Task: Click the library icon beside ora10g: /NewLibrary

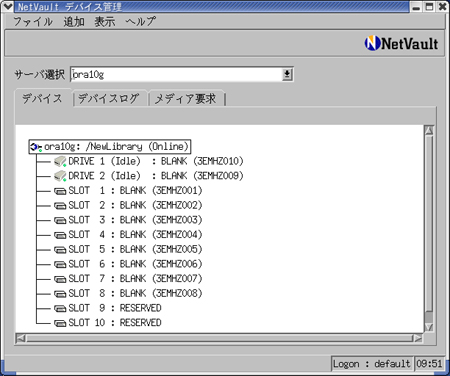Action: pos(36,147)
